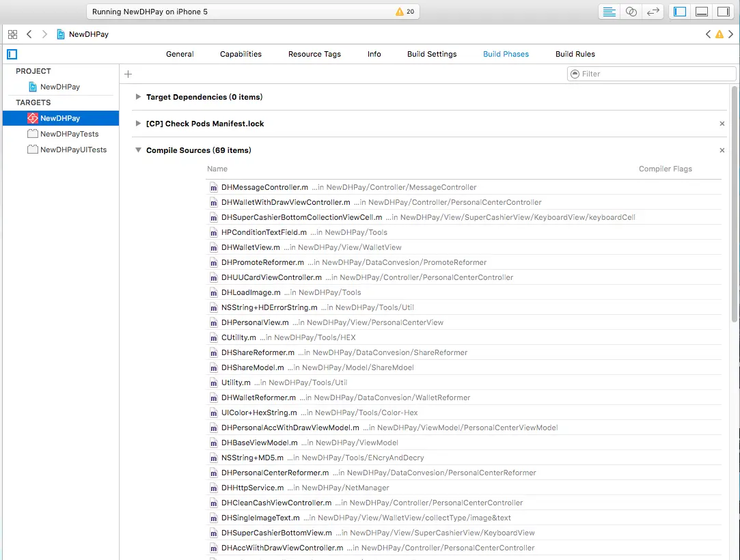
Task: Select NSString+MD5.m row
Action: (x=463, y=458)
